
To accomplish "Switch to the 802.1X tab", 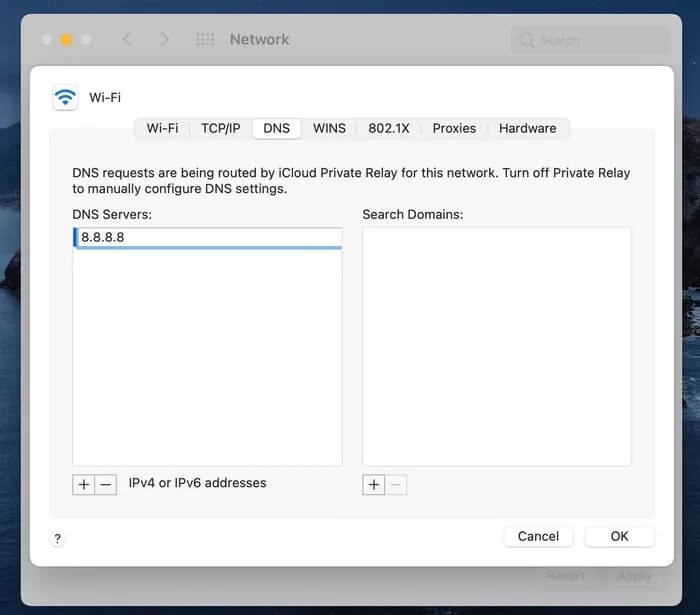I will 388,129.
